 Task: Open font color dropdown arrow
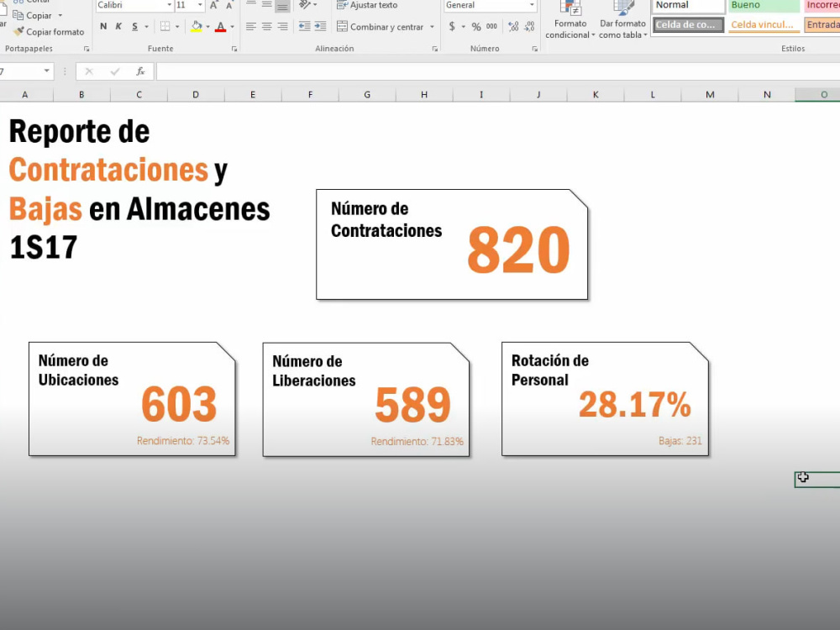point(232,26)
